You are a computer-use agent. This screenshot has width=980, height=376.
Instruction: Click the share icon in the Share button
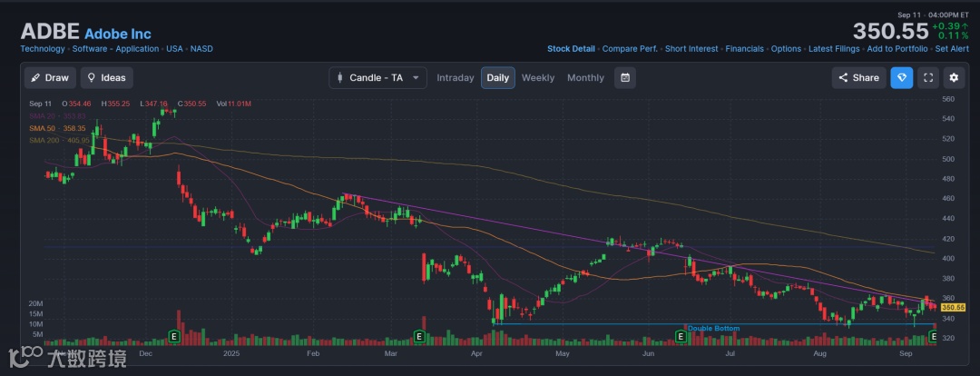(843, 77)
